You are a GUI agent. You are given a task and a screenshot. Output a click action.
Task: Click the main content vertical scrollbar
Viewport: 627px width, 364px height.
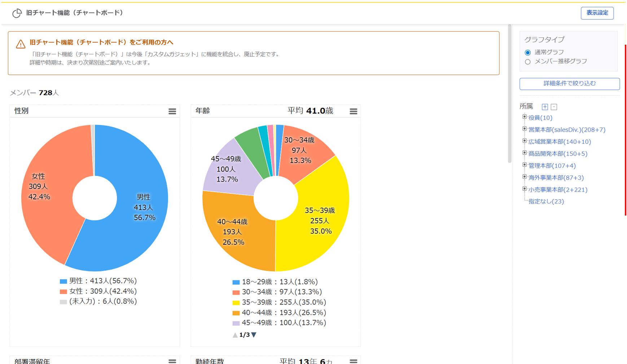[509, 94]
